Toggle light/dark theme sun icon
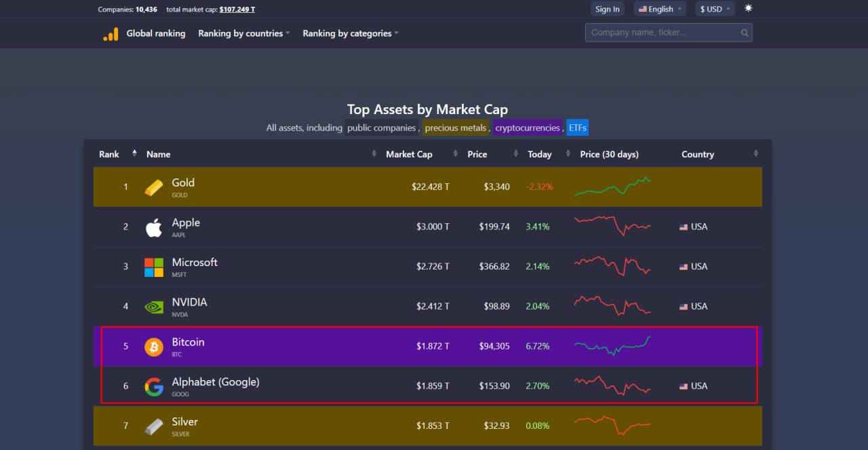Image resolution: width=868 pixels, height=450 pixels. click(749, 9)
